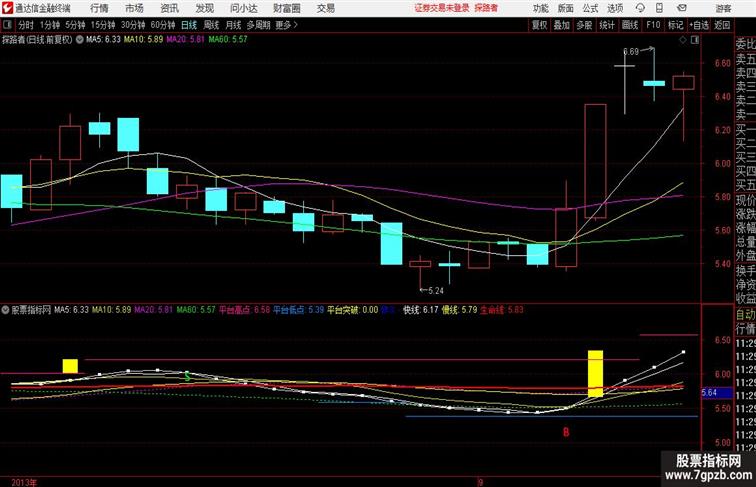Switch to the 1分钟 period tab
756x487 pixels.
(50, 25)
